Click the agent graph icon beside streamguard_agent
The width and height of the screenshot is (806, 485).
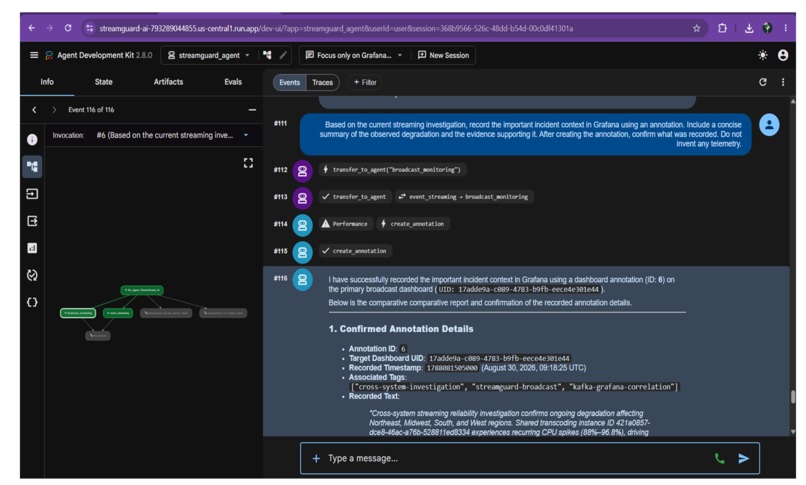[x=267, y=55]
